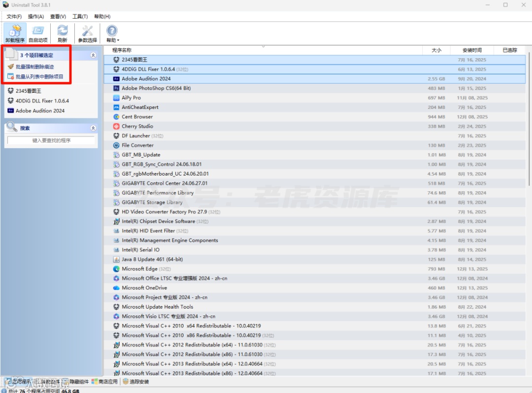Open the 帮助 help toolbar dropdown

pos(112,34)
